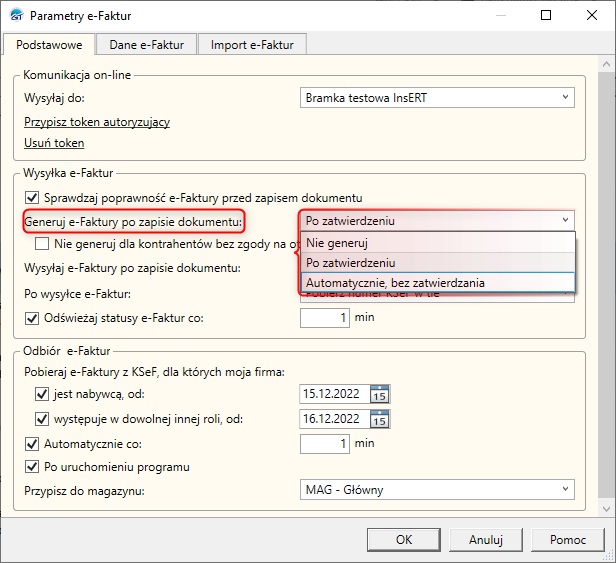Image resolution: width=616 pixels, height=563 pixels.
Task: Click the 'Usuń token' link
Action: [x=54, y=143]
